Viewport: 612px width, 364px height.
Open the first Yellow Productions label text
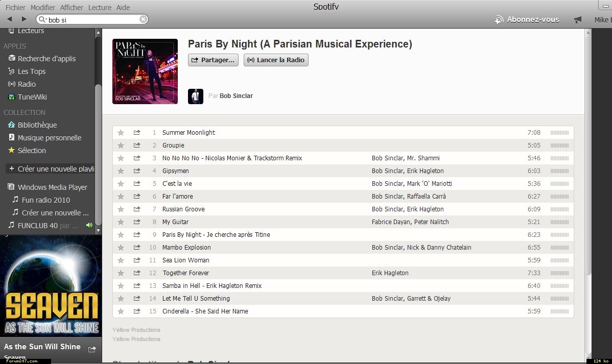[x=136, y=330]
